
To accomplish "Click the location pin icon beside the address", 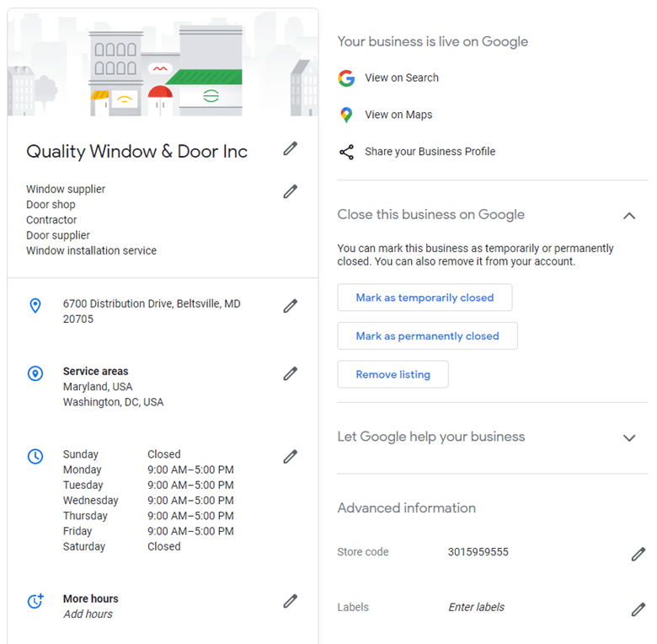I will click(35, 306).
